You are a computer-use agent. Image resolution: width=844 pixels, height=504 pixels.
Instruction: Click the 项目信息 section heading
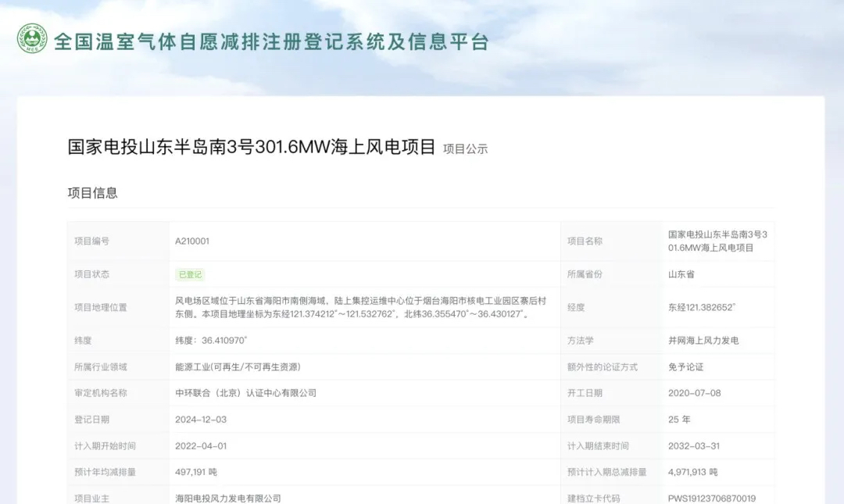tap(92, 193)
